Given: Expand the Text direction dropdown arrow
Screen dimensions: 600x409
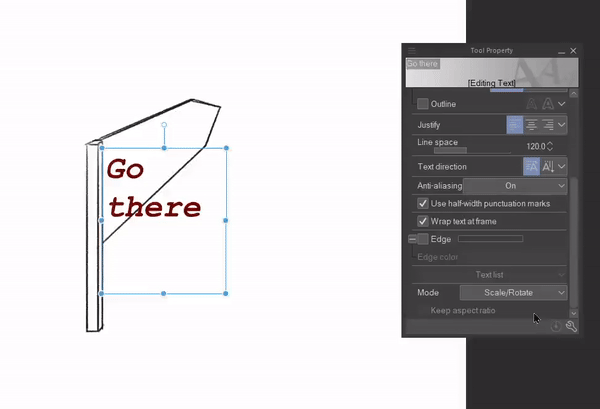Looking at the screenshot, I should [561, 166].
